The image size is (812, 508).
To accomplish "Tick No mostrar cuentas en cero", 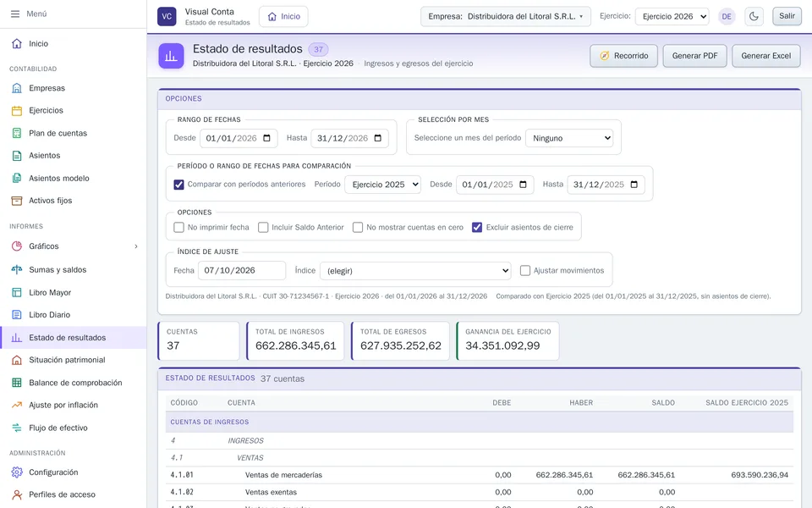I will (x=357, y=228).
